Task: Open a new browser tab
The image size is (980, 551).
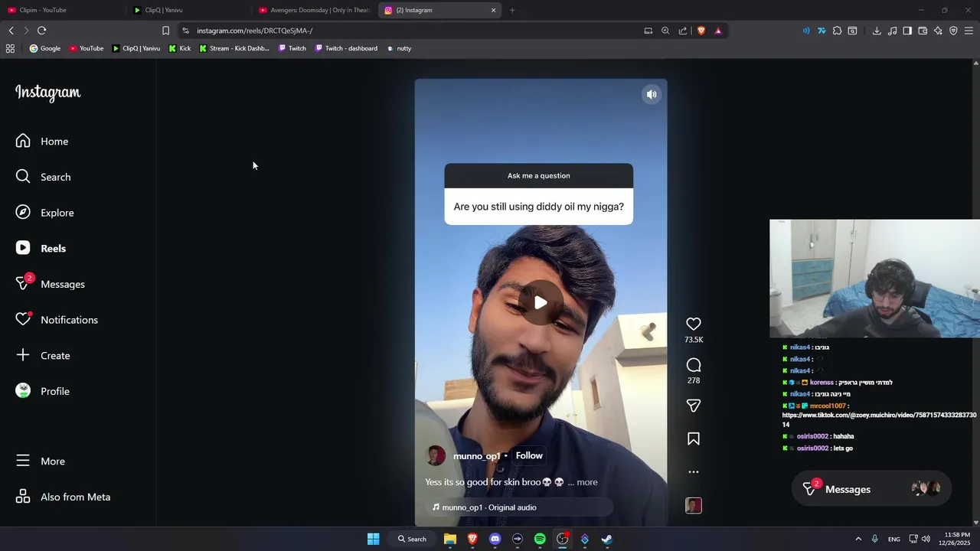Action: coord(512,10)
